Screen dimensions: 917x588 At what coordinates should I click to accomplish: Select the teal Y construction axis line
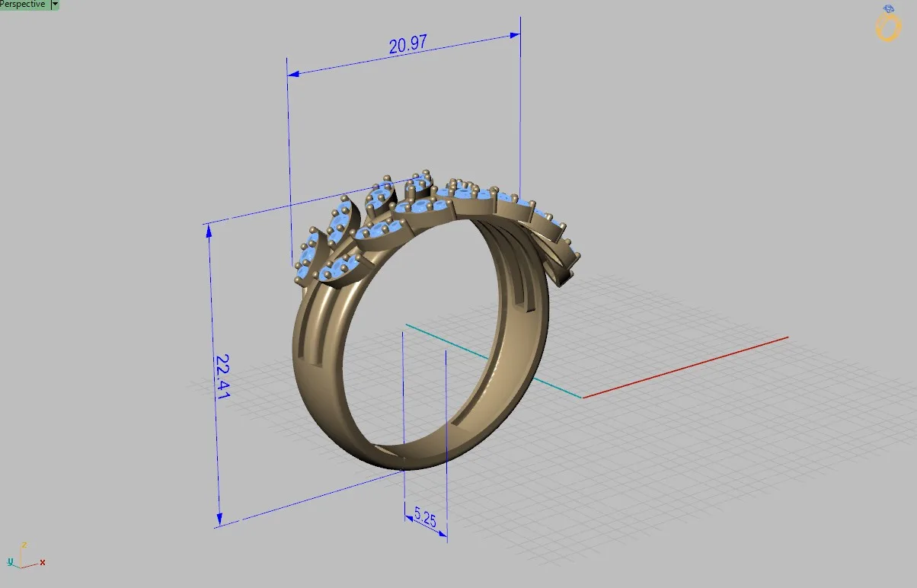pyautogui.click(x=494, y=361)
